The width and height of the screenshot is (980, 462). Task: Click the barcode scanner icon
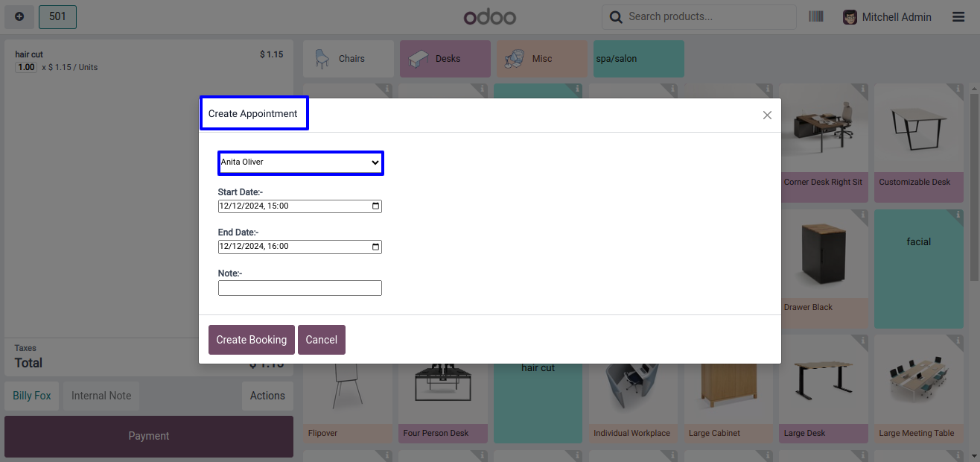click(816, 16)
